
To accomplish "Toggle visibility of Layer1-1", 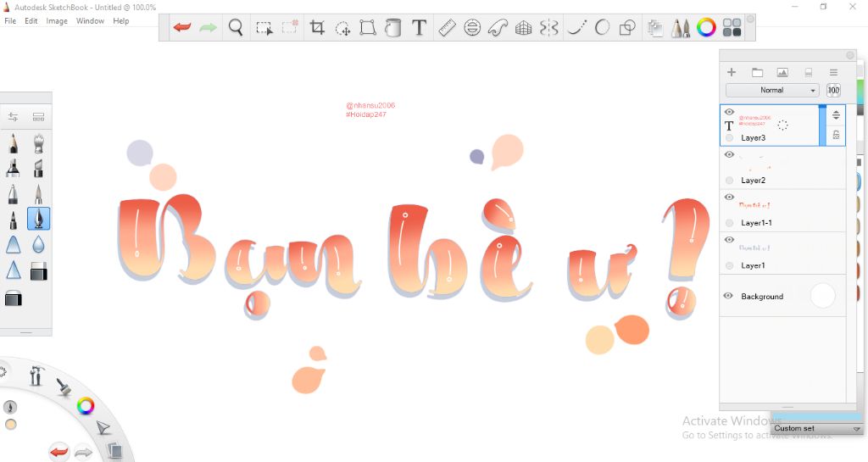I will click(729, 197).
